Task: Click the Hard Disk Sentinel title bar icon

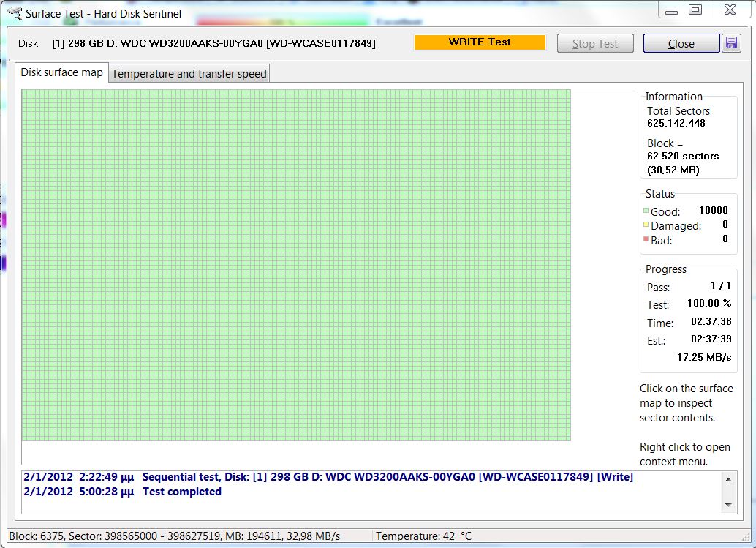Action: coord(15,13)
